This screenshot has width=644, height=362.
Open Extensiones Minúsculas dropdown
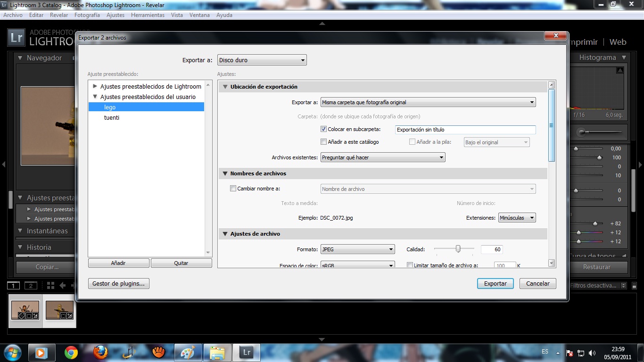coord(517,218)
